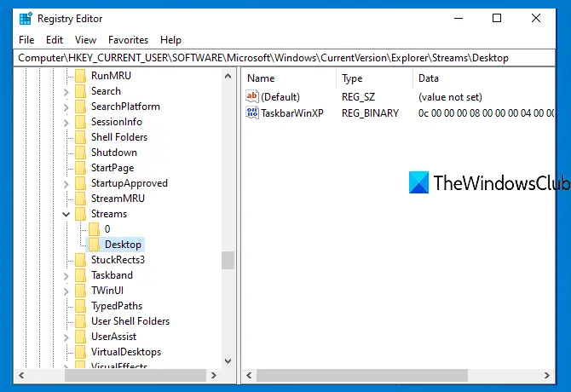The image size is (571, 392).
Task: Click the Streams folder icon
Action: coord(80,214)
